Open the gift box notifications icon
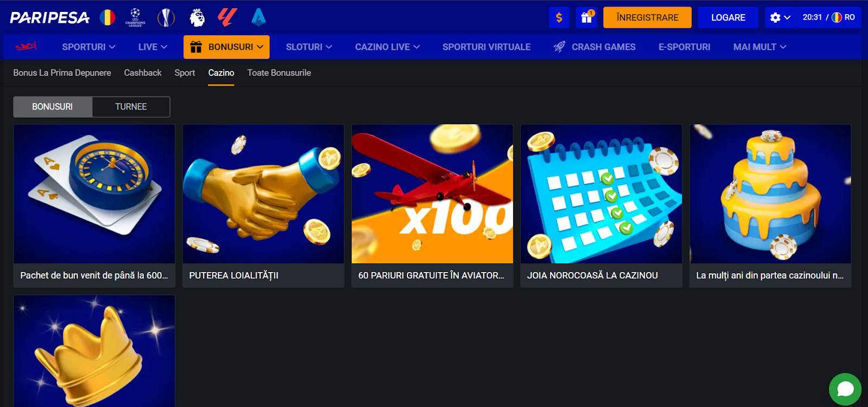 click(586, 17)
